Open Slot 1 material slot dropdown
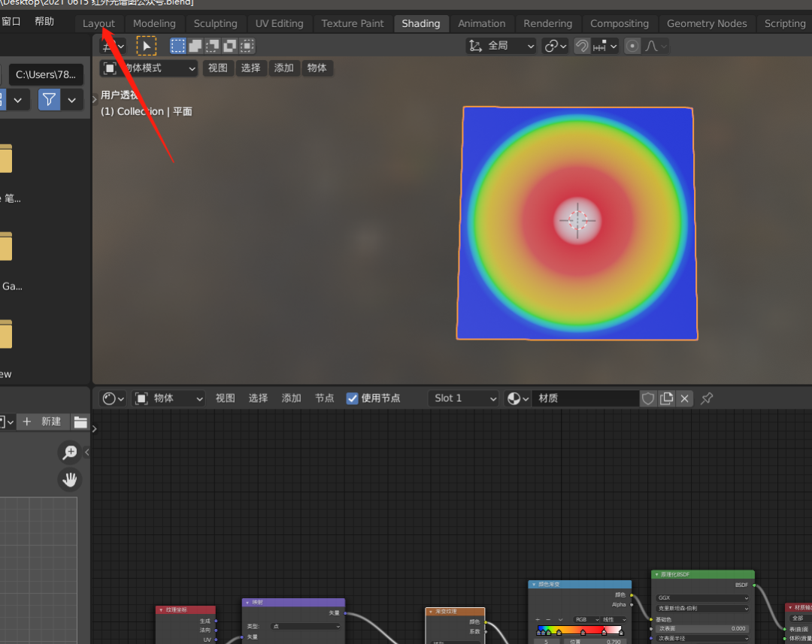 coord(463,398)
